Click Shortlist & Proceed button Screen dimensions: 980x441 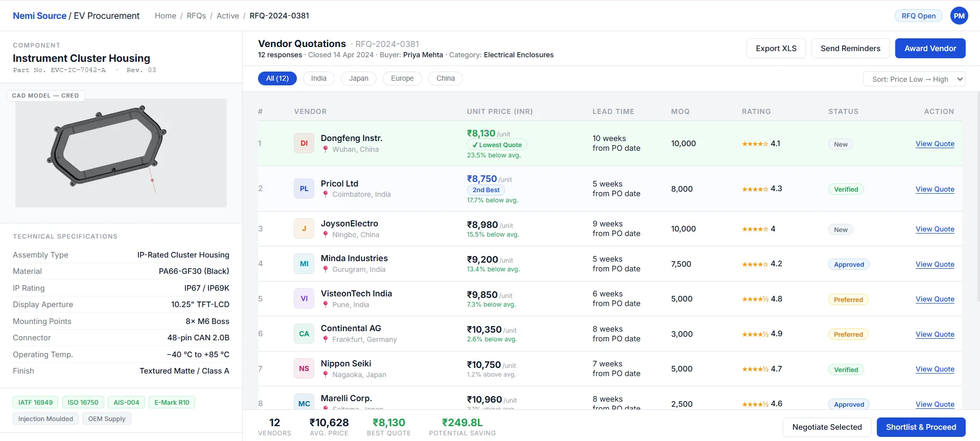click(921, 427)
